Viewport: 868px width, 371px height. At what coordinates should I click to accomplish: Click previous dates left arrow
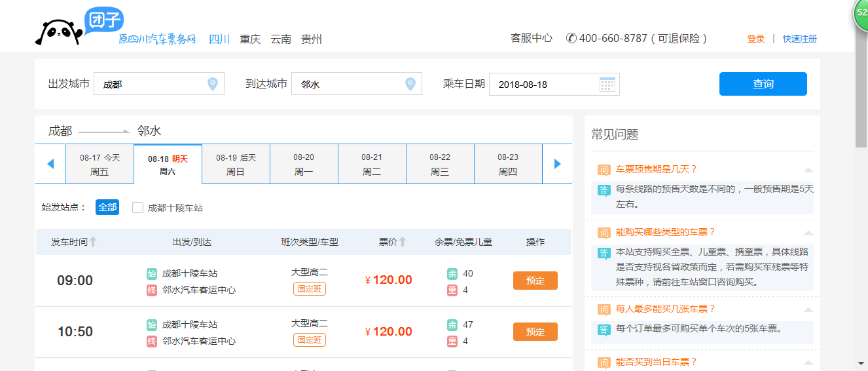point(50,164)
